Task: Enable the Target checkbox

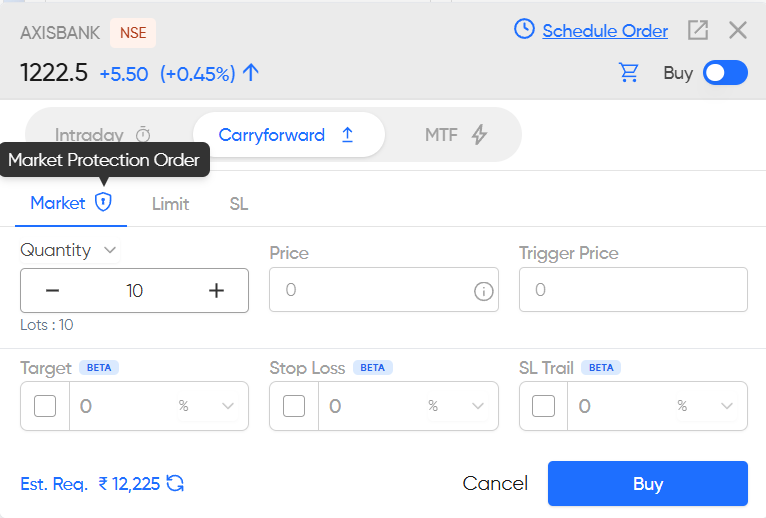Action: coord(45,406)
